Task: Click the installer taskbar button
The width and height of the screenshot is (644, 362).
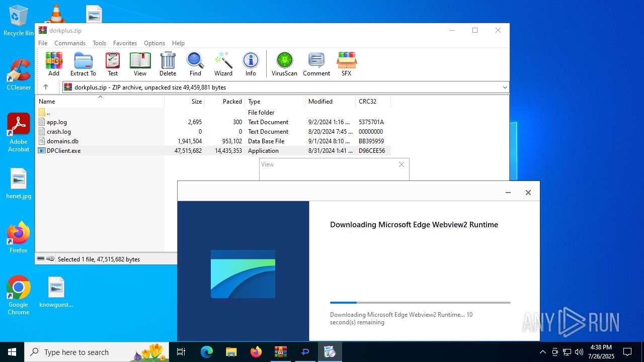Action: [330, 352]
